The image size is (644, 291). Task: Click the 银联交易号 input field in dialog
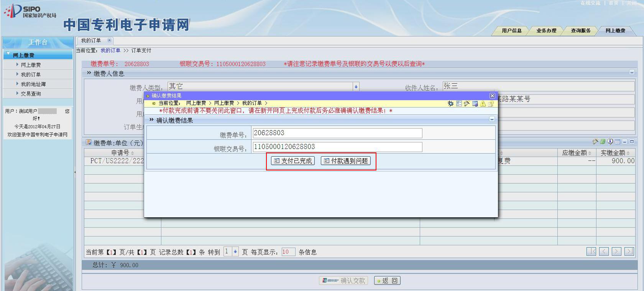[337, 147]
